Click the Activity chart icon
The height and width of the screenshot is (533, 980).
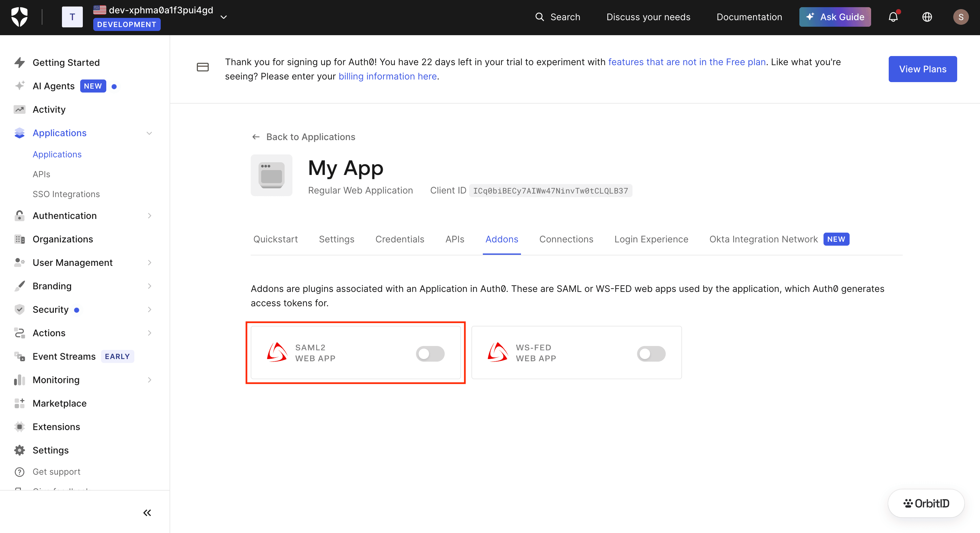(x=20, y=109)
